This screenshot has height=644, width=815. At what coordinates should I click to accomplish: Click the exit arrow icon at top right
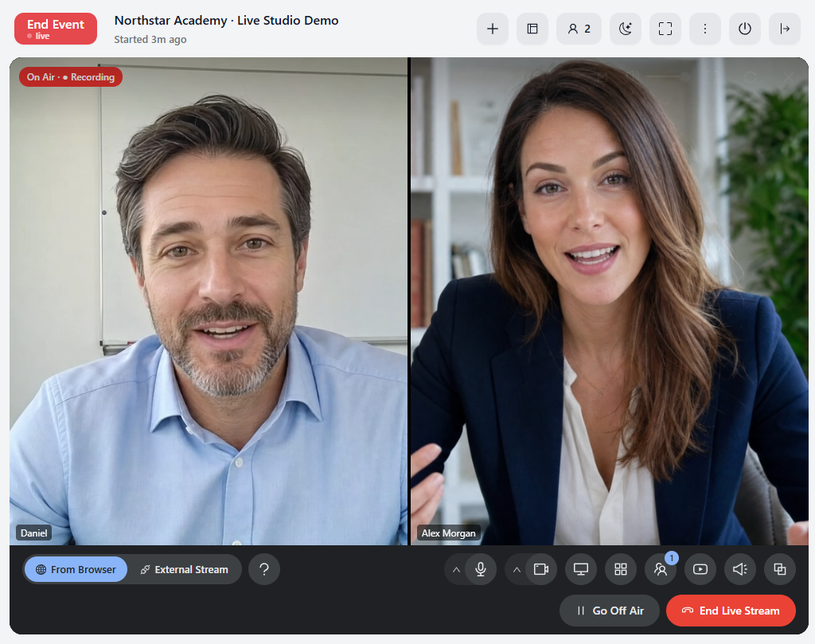[785, 29]
